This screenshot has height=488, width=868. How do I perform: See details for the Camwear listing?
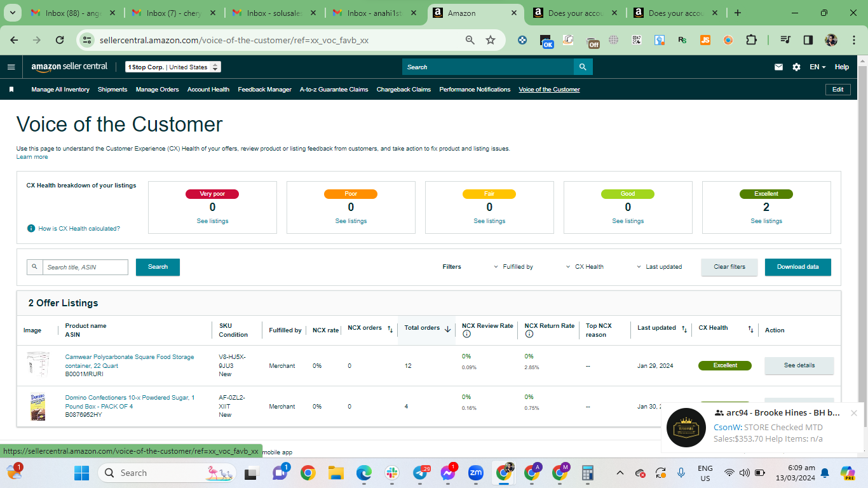click(x=799, y=365)
